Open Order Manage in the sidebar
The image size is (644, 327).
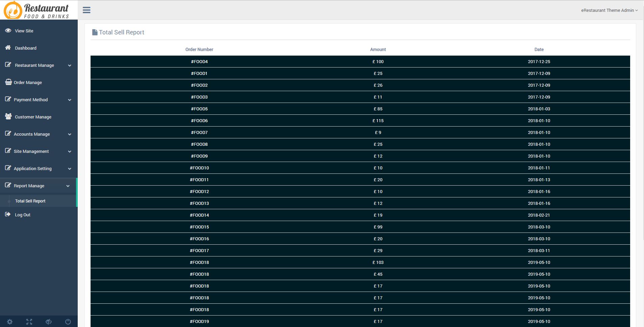[28, 82]
